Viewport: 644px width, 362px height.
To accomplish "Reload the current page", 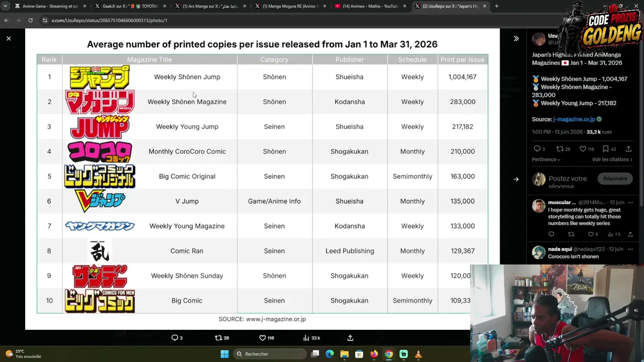I will (x=31, y=20).
